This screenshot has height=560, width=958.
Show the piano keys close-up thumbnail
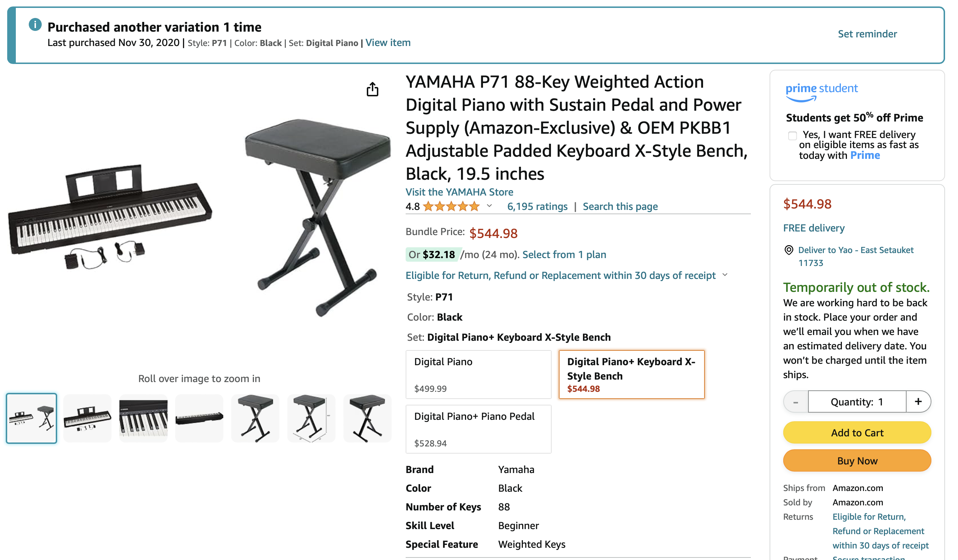click(x=143, y=418)
